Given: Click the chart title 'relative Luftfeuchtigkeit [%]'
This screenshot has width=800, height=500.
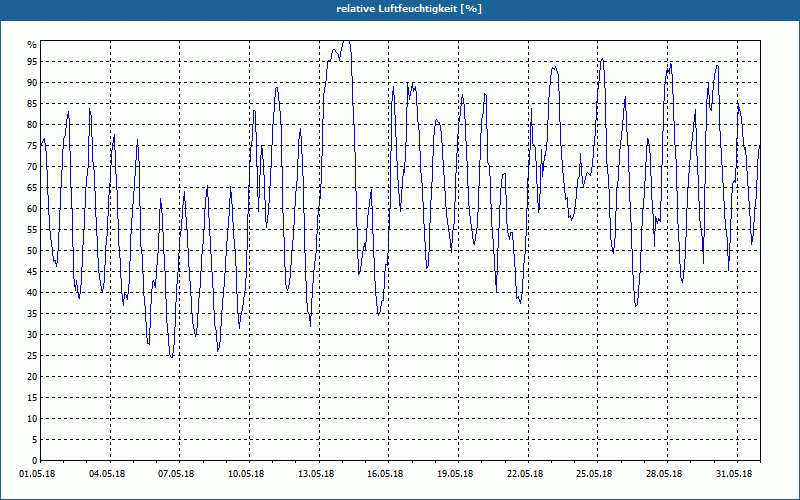Looking at the screenshot, I should click(x=409, y=9).
